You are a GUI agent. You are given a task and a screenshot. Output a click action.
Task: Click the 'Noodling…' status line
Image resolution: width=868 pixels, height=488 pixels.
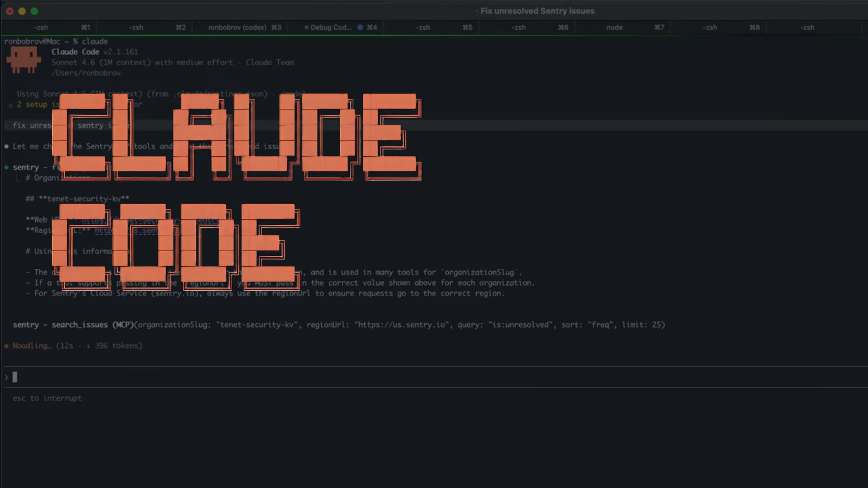(77, 345)
